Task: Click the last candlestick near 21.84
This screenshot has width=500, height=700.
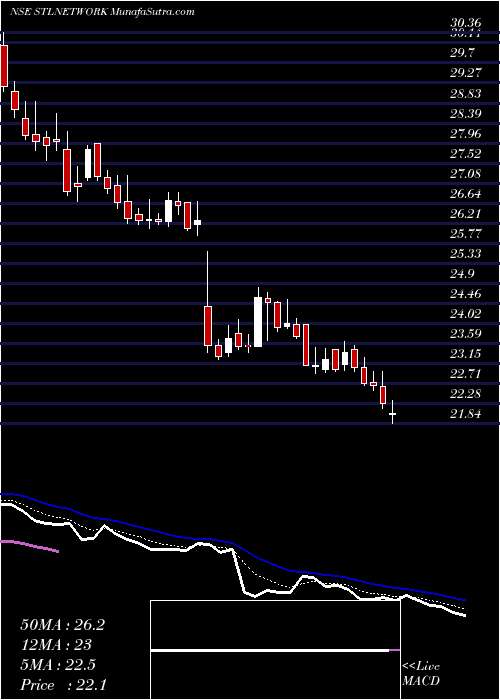Action: 392,412
